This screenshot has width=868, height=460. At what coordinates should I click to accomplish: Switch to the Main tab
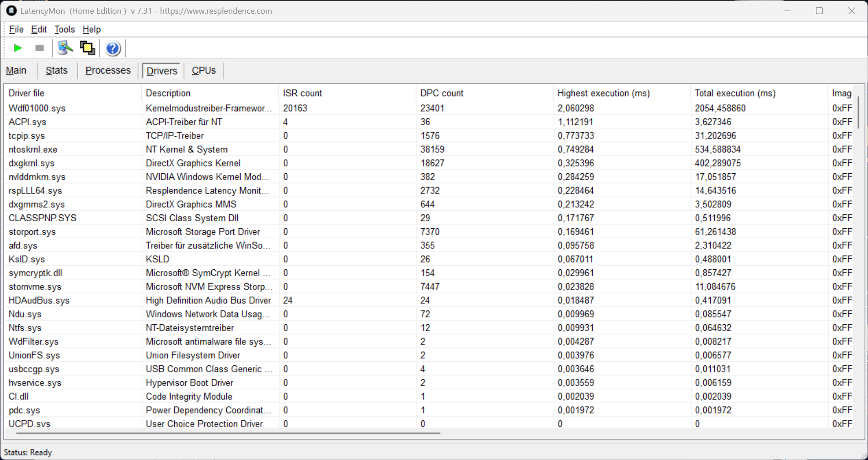[16, 70]
